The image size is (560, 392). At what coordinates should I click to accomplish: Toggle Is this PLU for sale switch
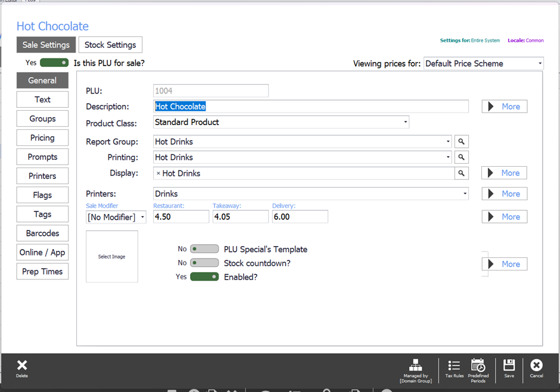[x=54, y=63]
